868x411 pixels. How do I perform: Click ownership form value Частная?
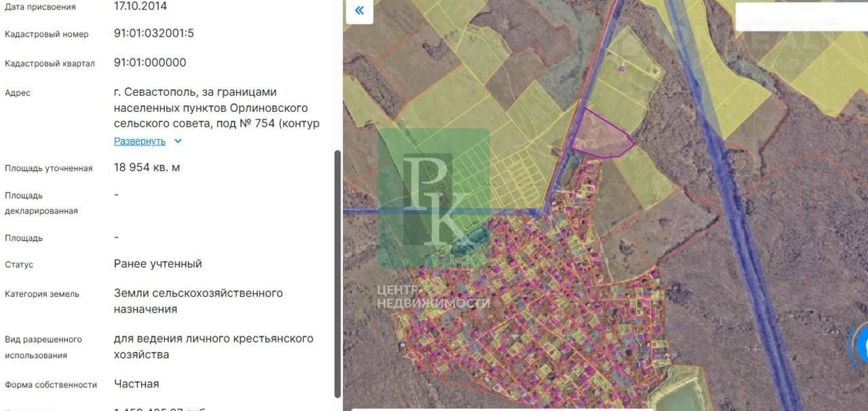tap(136, 384)
